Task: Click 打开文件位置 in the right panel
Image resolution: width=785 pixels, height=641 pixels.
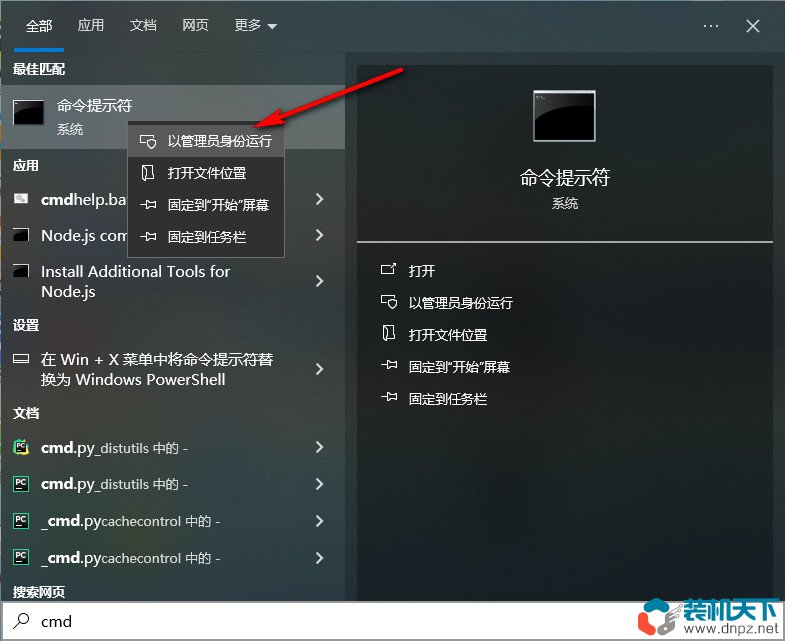Action: [x=448, y=335]
